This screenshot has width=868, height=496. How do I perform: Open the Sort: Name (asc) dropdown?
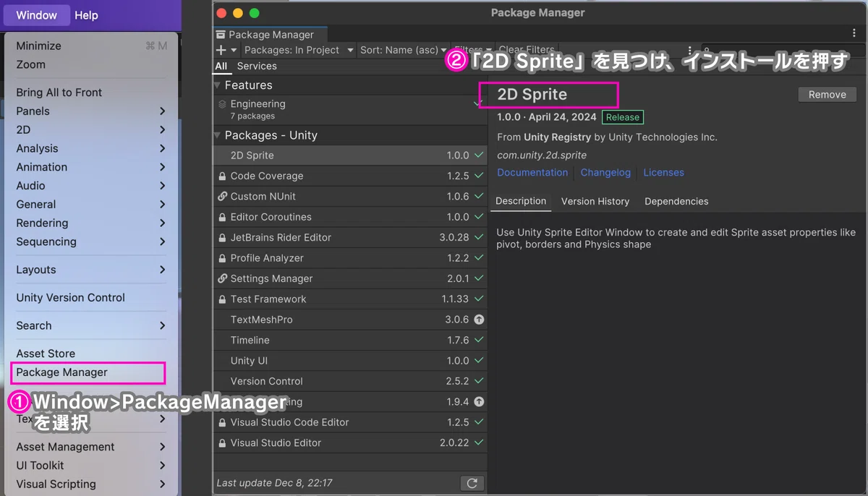click(x=404, y=50)
